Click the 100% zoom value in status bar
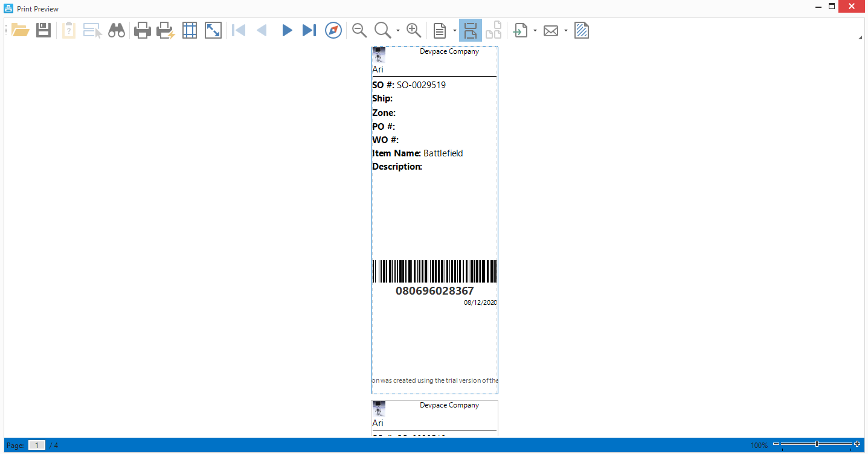868x454 pixels. [759, 446]
